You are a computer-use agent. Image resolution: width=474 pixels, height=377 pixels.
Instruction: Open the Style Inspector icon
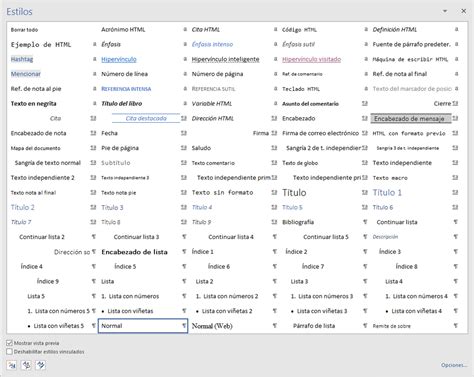pos(26,365)
